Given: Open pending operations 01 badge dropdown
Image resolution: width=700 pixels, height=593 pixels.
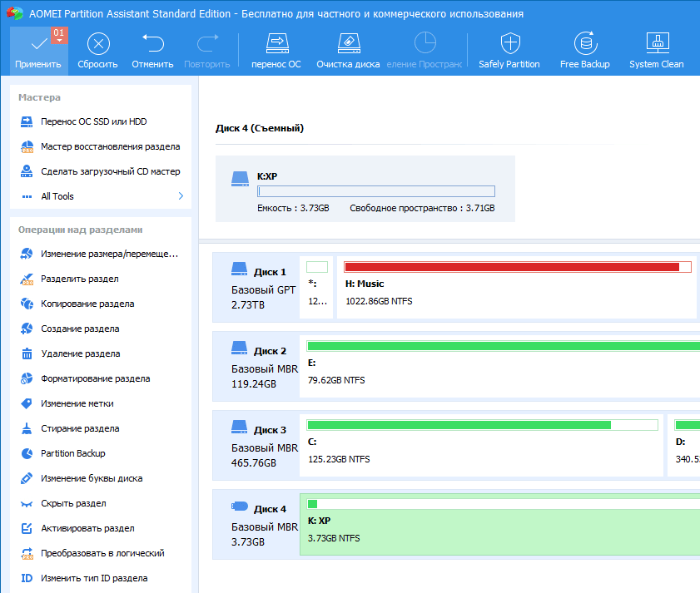Looking at the screenshot, I should click(x=59, y=35).
